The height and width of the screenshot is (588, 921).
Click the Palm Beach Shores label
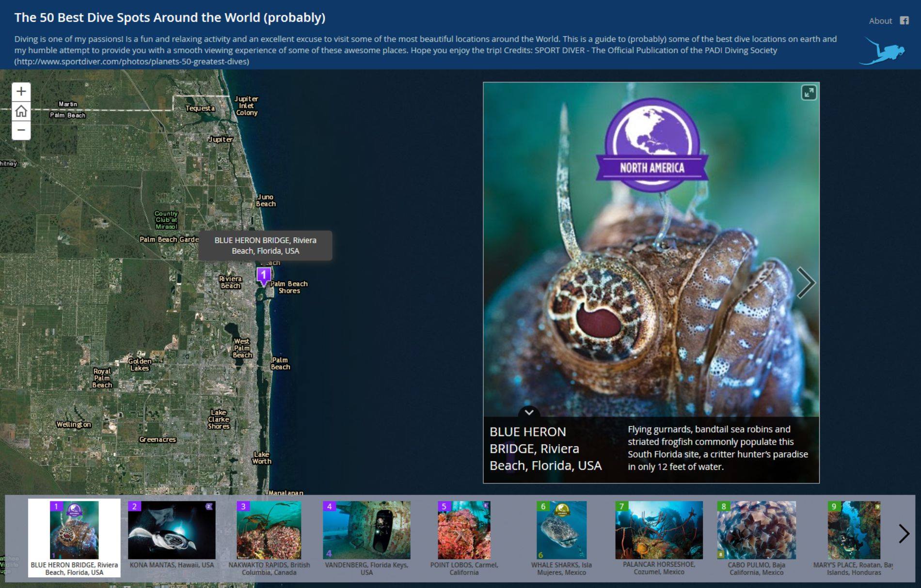pos(289,287)
